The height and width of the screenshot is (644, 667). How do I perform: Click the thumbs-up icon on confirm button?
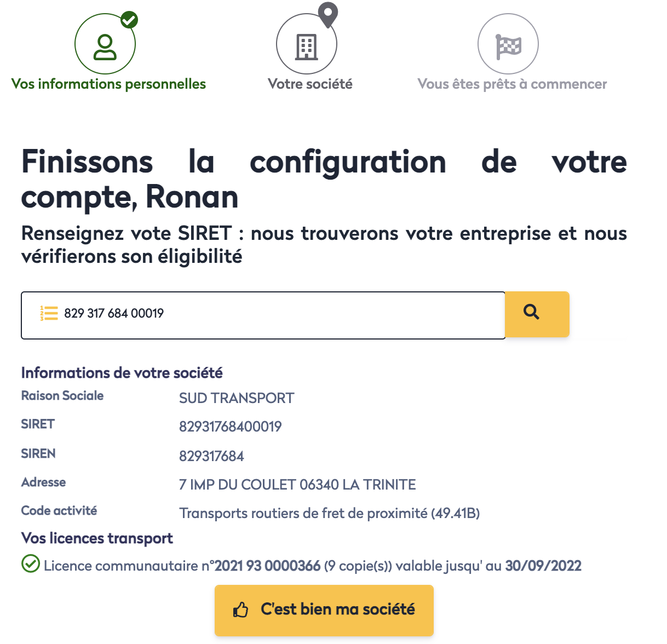click(x=240, y=610)
